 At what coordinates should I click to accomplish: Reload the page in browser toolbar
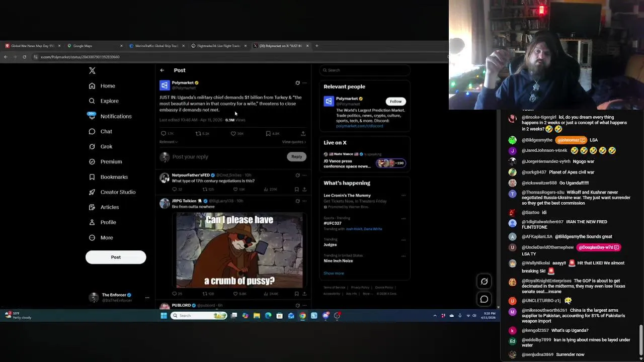24,57
